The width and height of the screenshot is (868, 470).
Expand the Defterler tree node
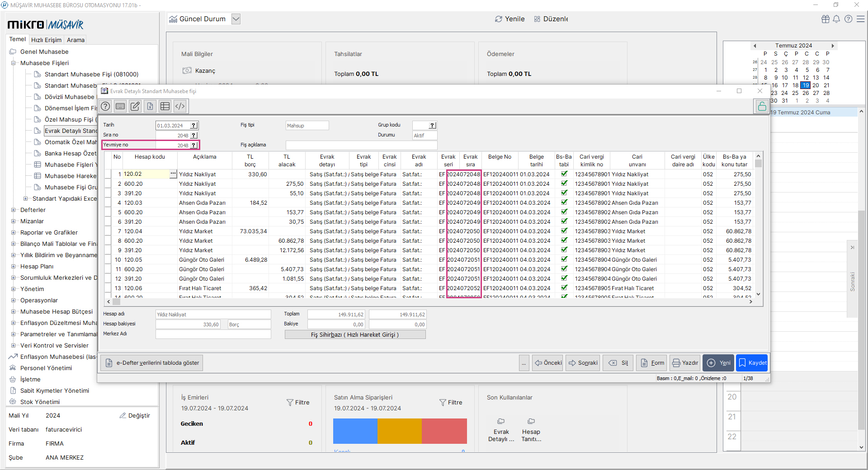click(x=14, y=210)
